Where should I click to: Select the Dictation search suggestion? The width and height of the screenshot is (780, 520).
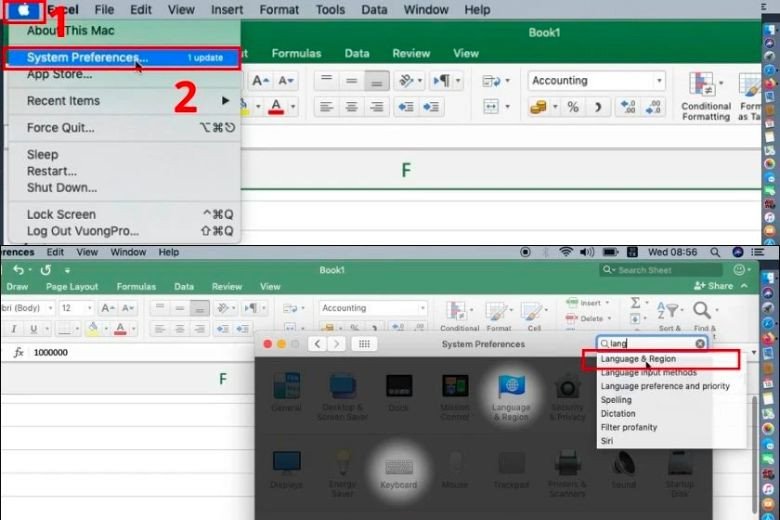pyautogui.click(x=618, y=414)
